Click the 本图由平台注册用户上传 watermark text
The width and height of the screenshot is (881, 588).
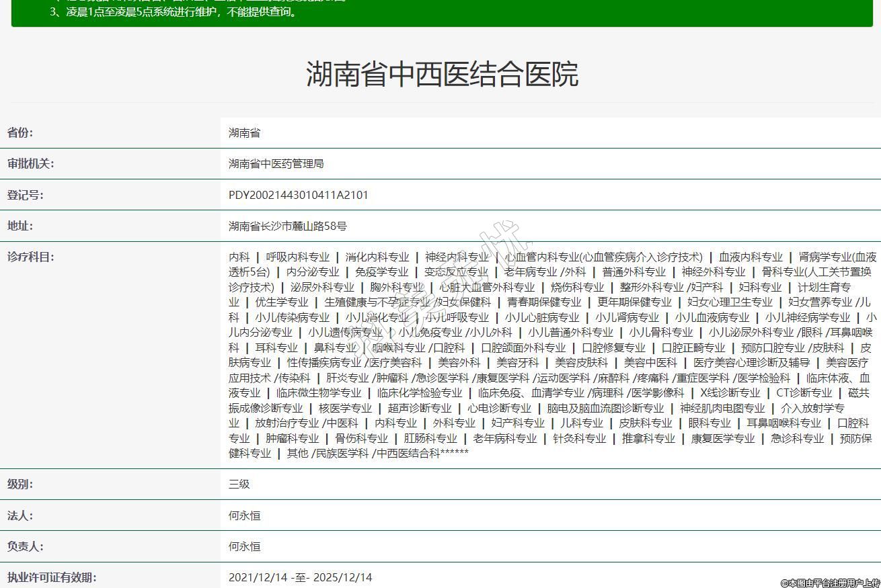(829, 583)
